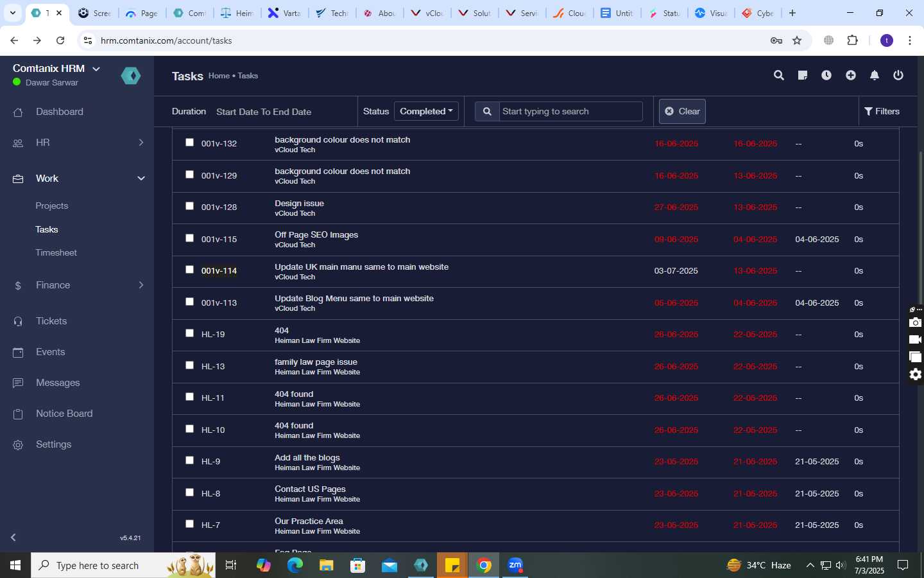Image resolution: width=924 pixels, height=578 pixels.
Task: Open notifications bell icon
Action: (x=875, y=75)
